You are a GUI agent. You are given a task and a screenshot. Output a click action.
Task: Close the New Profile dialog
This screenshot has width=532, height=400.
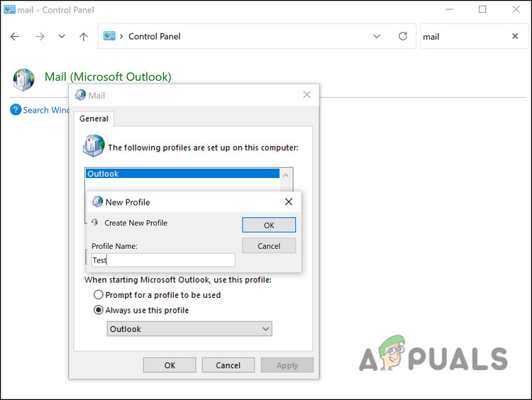pyautogui.click(x=289, y=202)
